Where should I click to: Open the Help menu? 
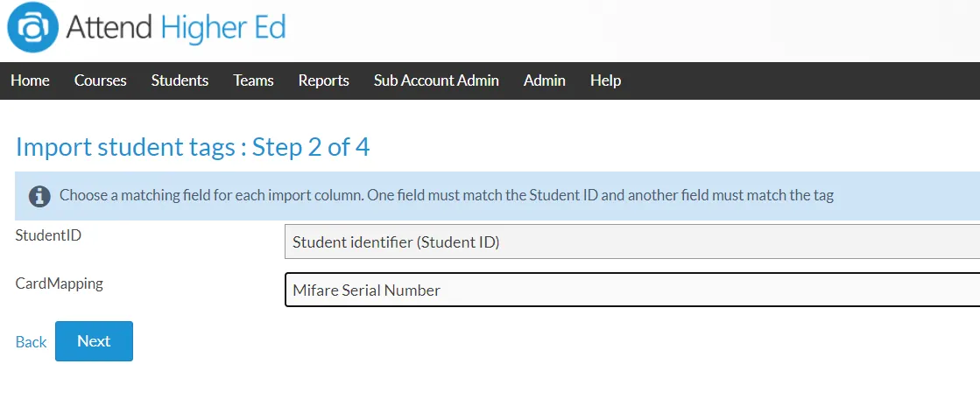click(606, 80)
